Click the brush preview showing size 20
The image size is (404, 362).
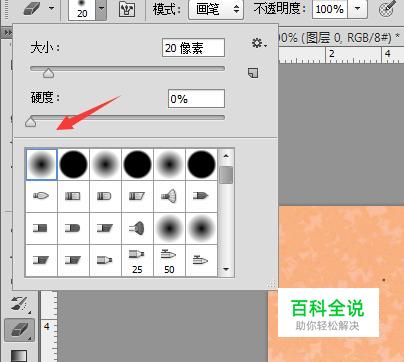click(82, 9)
